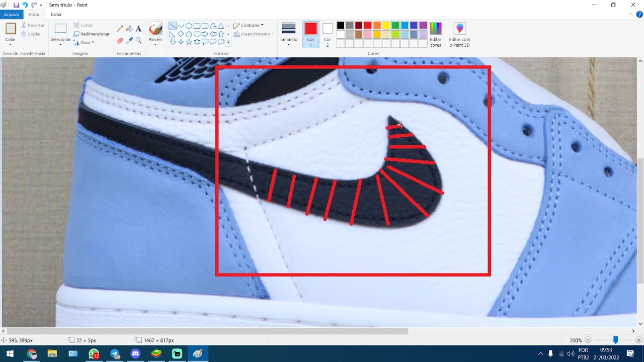Choose the Line shape
644x362 pixels.
click(173, 26)
